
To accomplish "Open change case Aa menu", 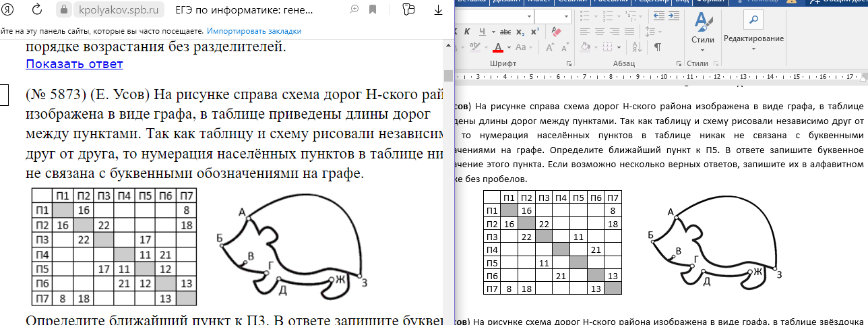I will pyautogui.click(x=520, y=48).
